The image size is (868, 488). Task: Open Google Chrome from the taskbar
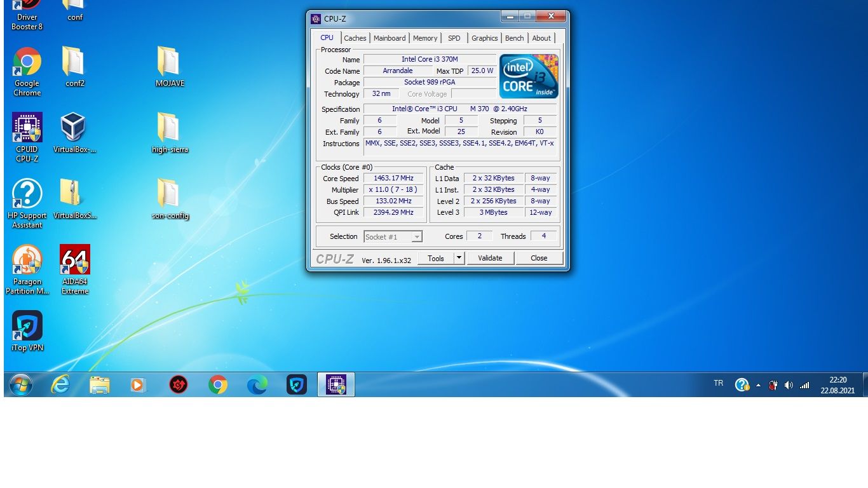[x=218, y=384]
